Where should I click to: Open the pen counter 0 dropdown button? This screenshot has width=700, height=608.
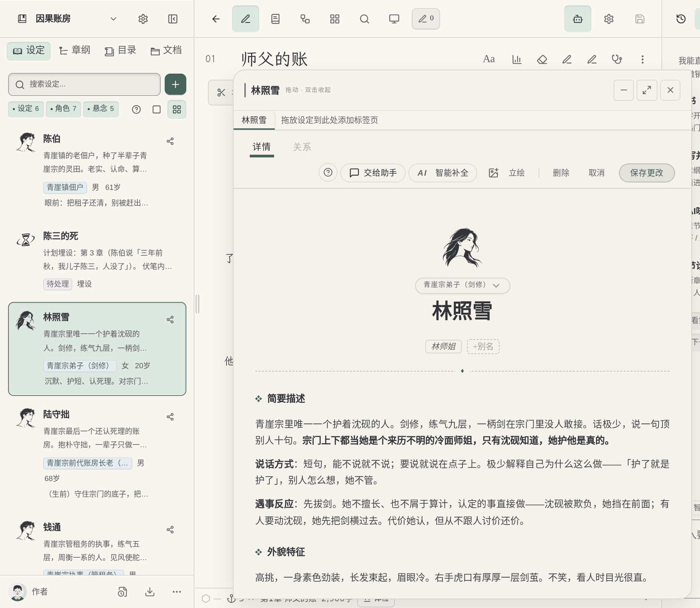click(426, 18)
